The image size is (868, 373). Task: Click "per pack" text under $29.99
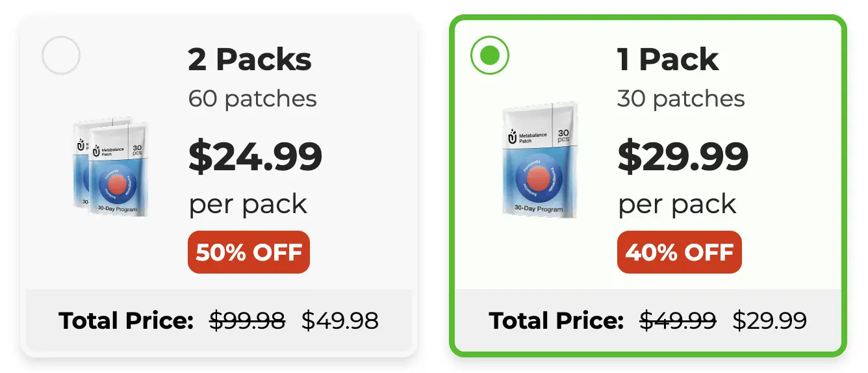point(677,205)
